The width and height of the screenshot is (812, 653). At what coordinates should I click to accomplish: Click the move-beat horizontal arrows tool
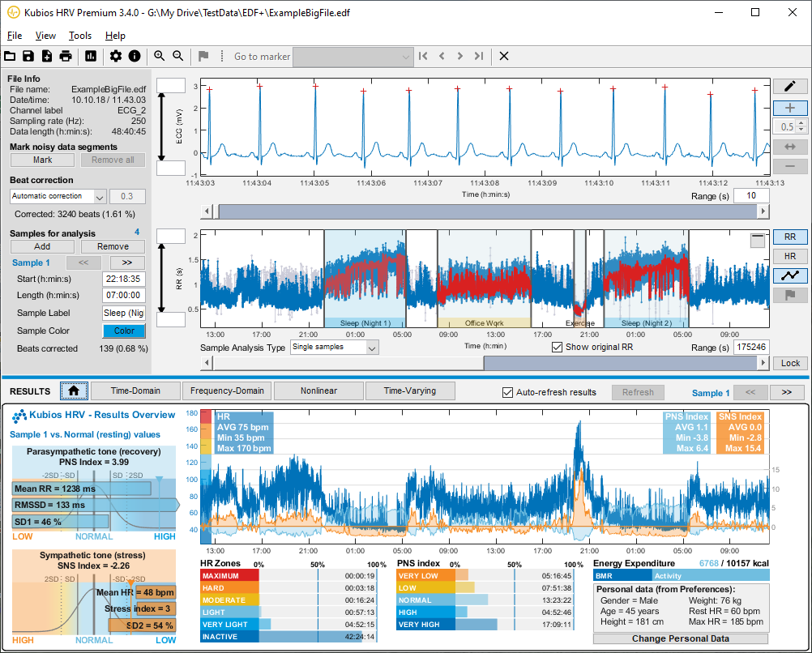click(790, 147)
